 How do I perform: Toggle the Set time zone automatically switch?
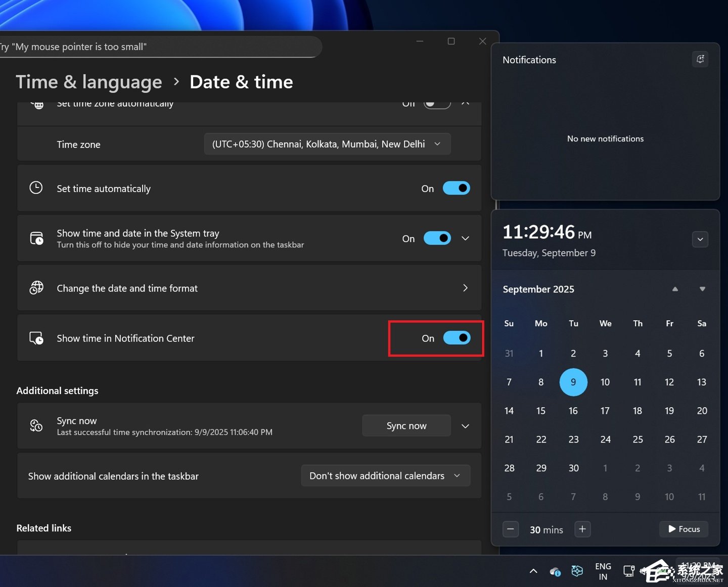coord(437,104)
